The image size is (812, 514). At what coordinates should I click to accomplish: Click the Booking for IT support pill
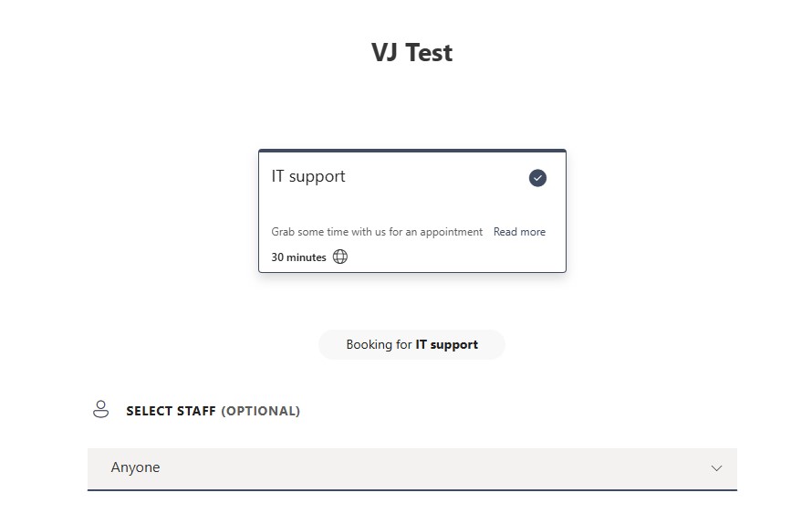coord(411,344)
